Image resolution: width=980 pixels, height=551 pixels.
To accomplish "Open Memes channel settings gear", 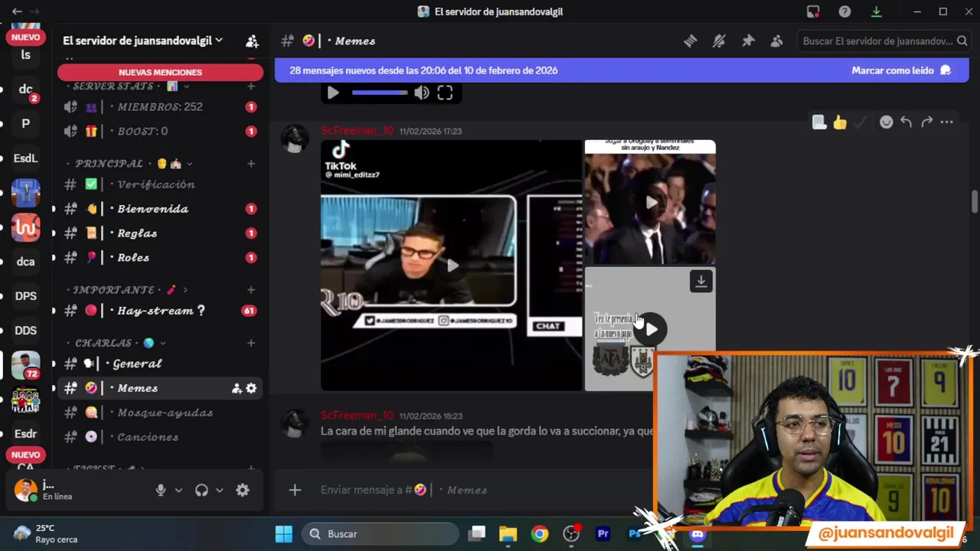I will coord(251,389).
